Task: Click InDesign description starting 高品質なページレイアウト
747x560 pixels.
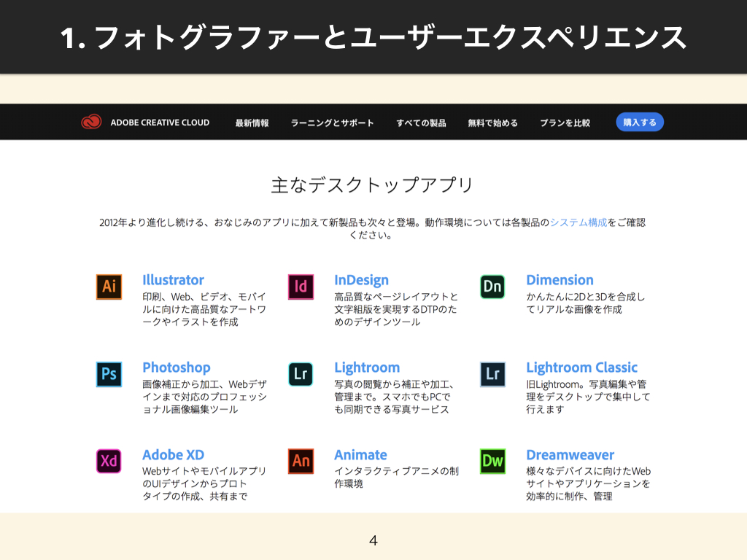Action: (x=396, y=309)
